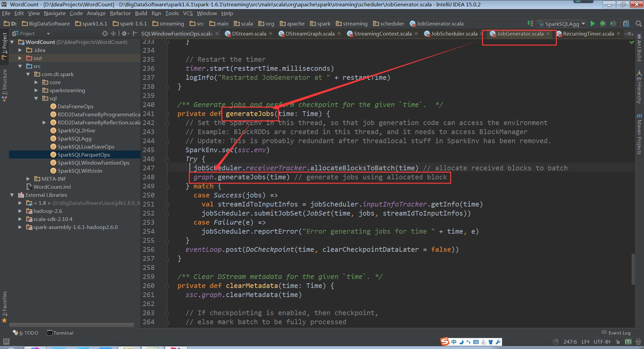The image size is (644, 349).
Task: Open Sogou wrench settings icon
Action: coord(498,342)
